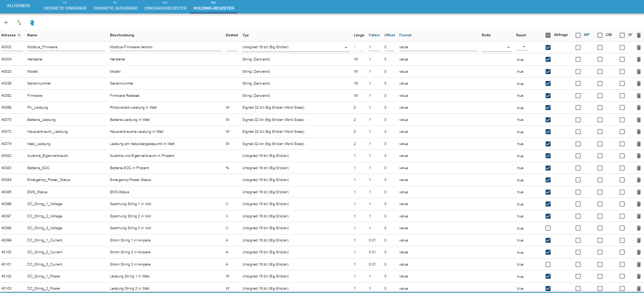644x293 pixels.
Task: Open the Typ dropdown for Modbus_Firmware
Action: click(x=296, y=47)
